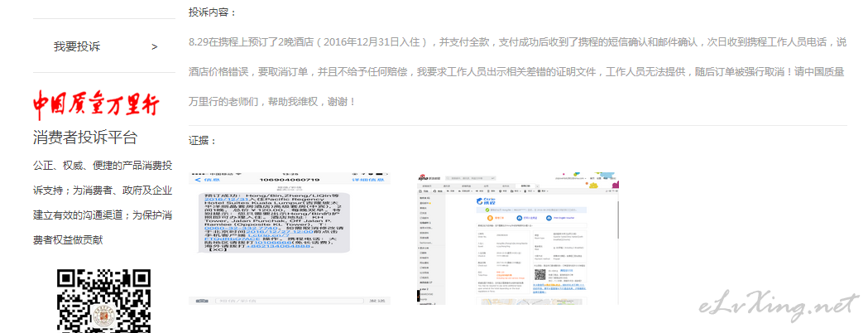Screen dimensions: 868x333
Task: Open the 我要投诉 complaint link
Action: click(77, 46)
